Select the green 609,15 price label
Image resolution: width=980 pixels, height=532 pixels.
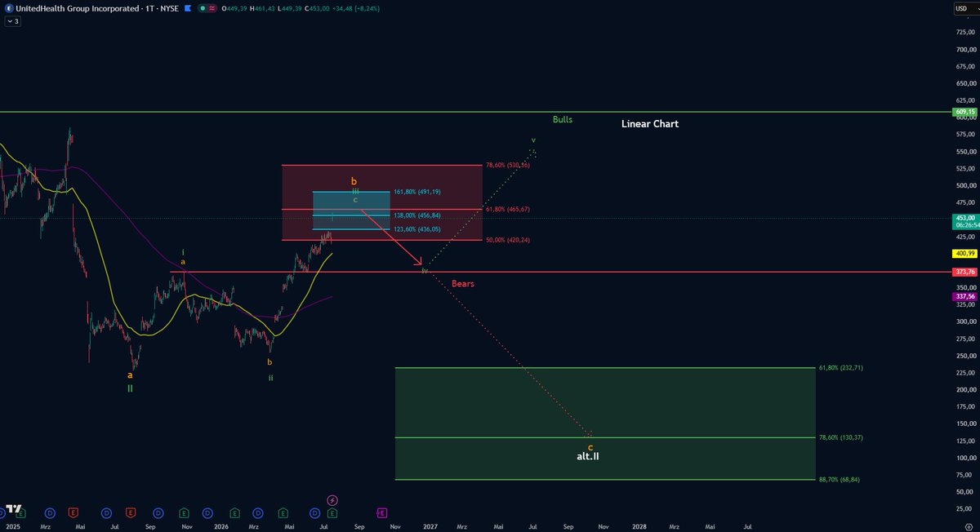point(964,112)
